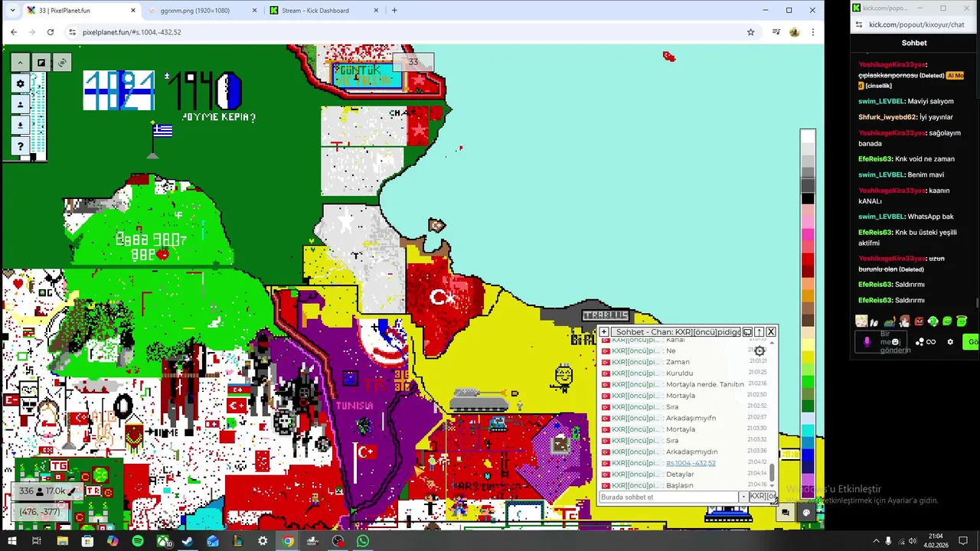
Task: Pick the black color in the palette
Action: (x=808, y=199)
